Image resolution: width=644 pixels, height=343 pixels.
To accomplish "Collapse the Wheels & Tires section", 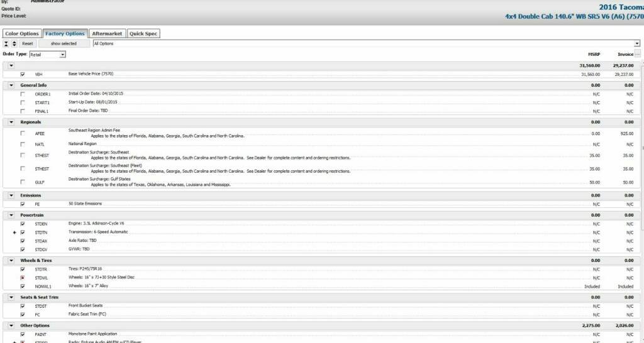I will pos(11,261).
